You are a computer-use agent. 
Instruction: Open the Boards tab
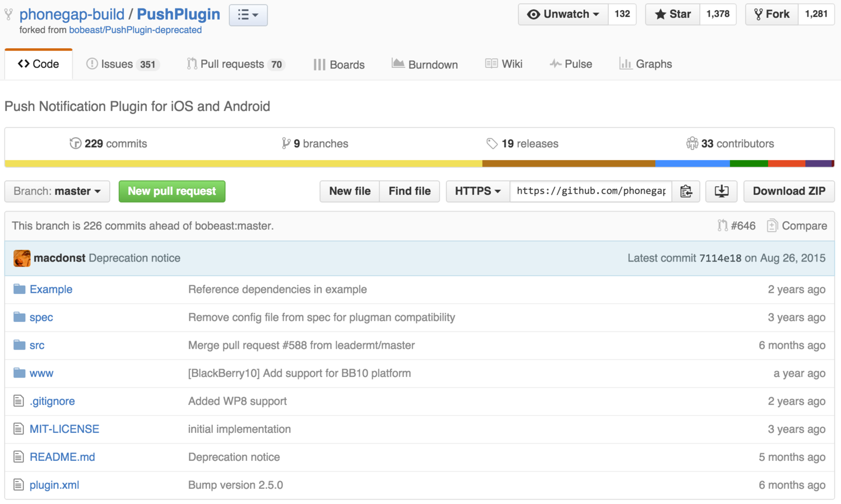tap(339, 64)
